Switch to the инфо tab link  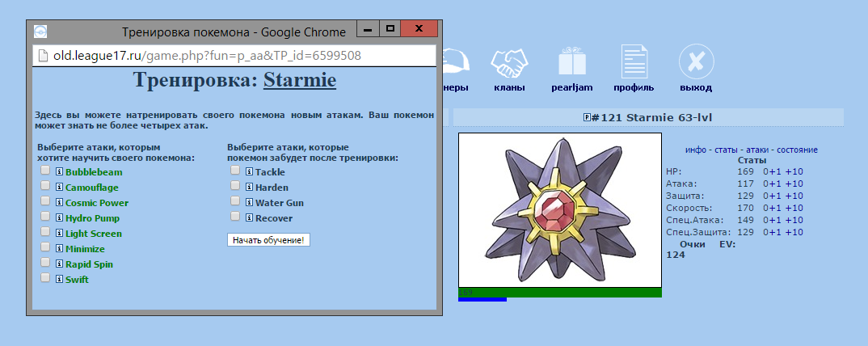[x=696, y=150]
